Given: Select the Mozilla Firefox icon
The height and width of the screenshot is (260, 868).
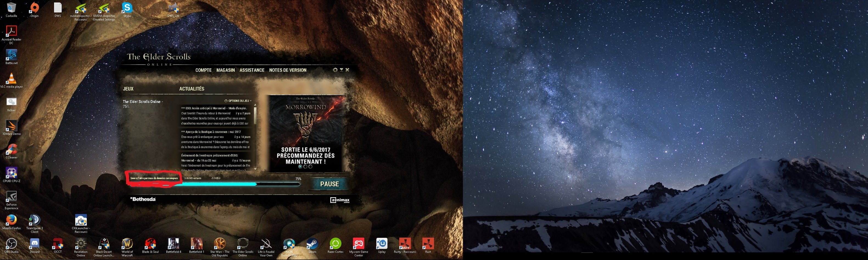Looking at the screenshot, I should pos(12,222).
